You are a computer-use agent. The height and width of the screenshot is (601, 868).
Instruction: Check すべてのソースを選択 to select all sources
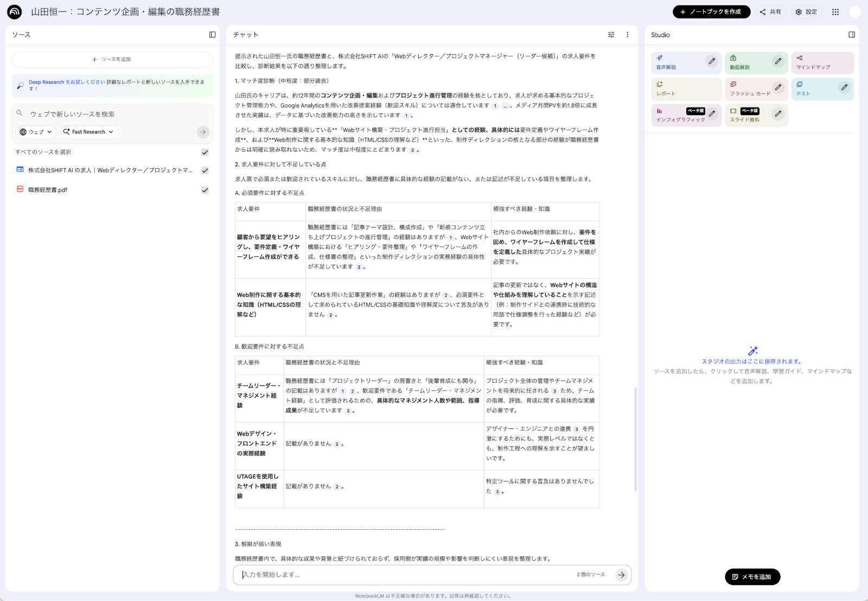pyautogui.click(x=205, y=153)
